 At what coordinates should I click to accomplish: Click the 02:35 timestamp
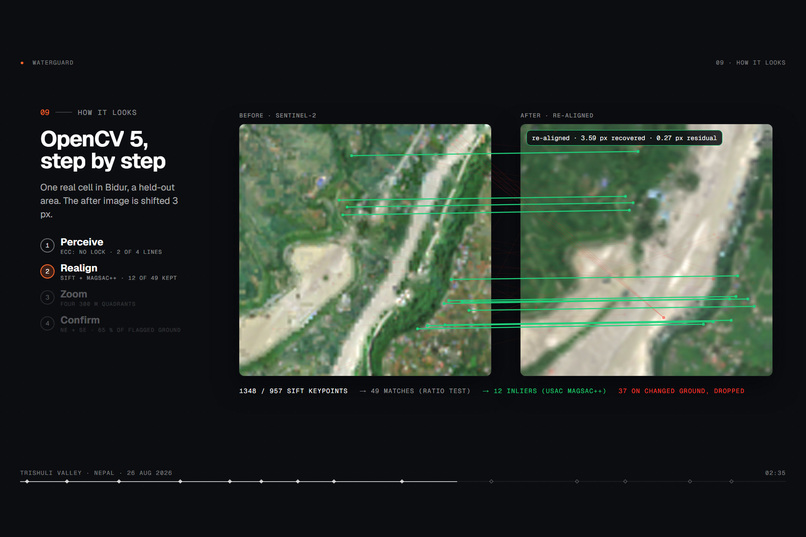775,473
